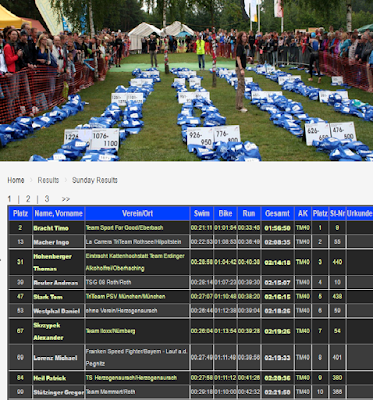
Task: Select athlete name Reuter Andreas
Action: [x=56, y=283]
